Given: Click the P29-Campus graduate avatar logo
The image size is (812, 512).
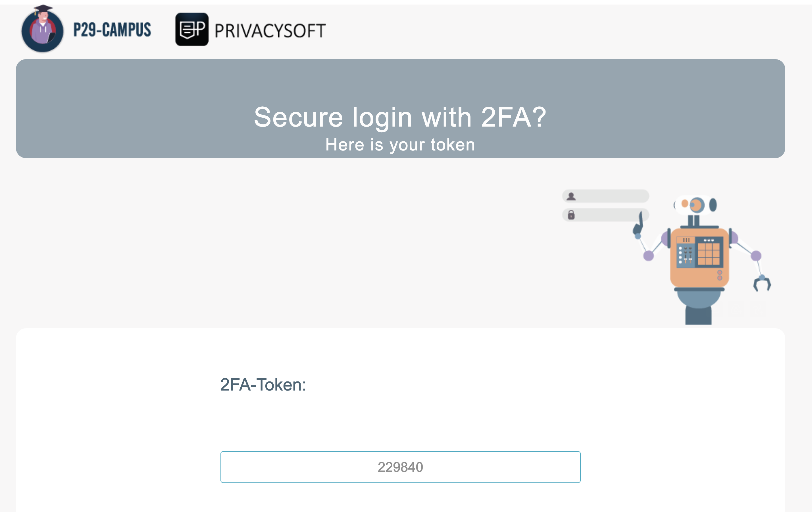Looking at the screenshot, I should 43,30.
